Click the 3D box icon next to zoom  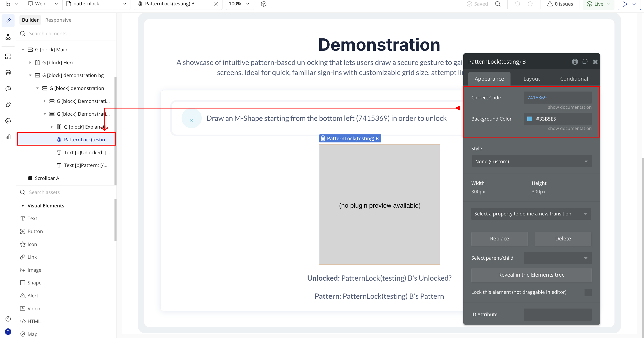pyautogui.click(x=263, y=4)
